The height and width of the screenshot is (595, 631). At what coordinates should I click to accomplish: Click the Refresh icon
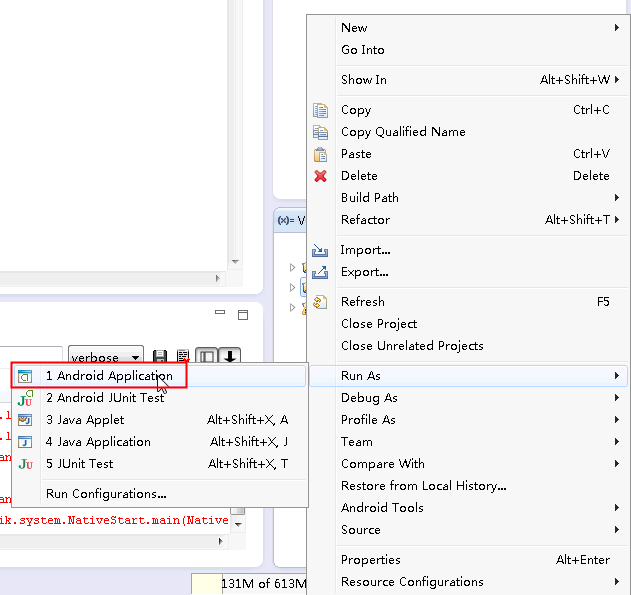(x=320, y=302)
